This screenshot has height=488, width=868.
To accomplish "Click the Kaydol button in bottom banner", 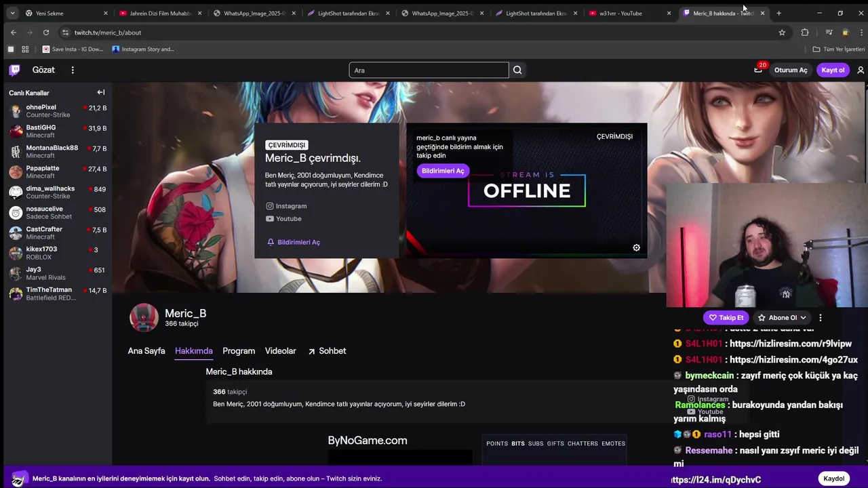I will 834,479.
